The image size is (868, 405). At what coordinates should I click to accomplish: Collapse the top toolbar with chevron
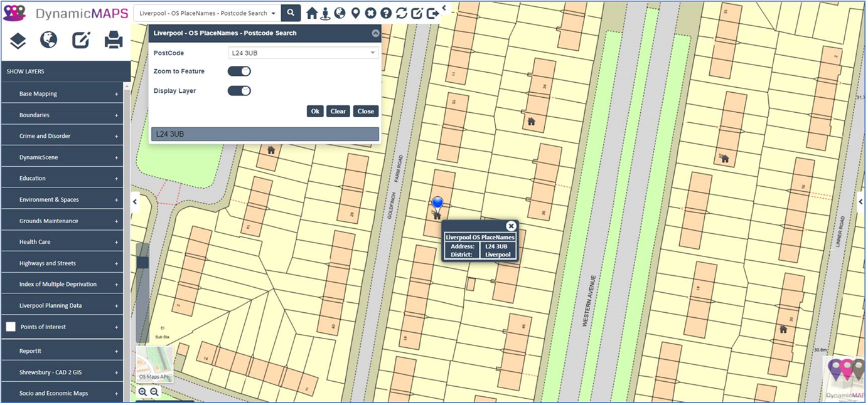pyautogui.click(x=444, y=8)
